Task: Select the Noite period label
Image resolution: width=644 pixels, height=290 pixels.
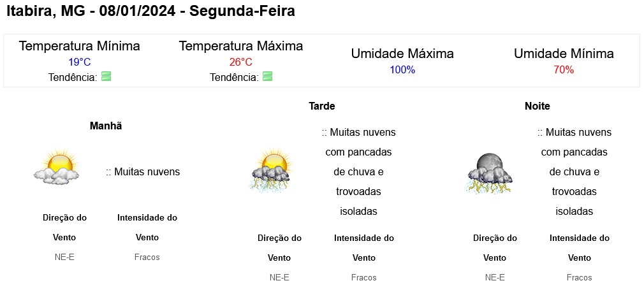Action: pyautogui.click(x=537, y=106)
